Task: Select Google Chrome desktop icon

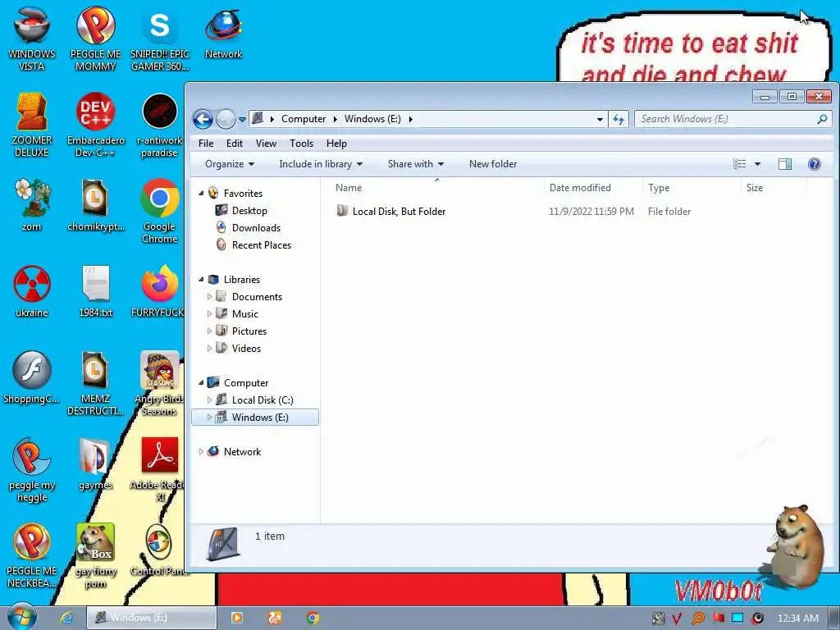Action: [160, 211]
